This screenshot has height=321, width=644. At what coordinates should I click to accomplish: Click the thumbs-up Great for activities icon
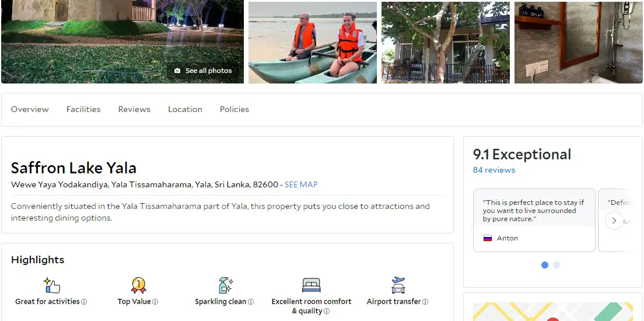click(x=52, y=285)
